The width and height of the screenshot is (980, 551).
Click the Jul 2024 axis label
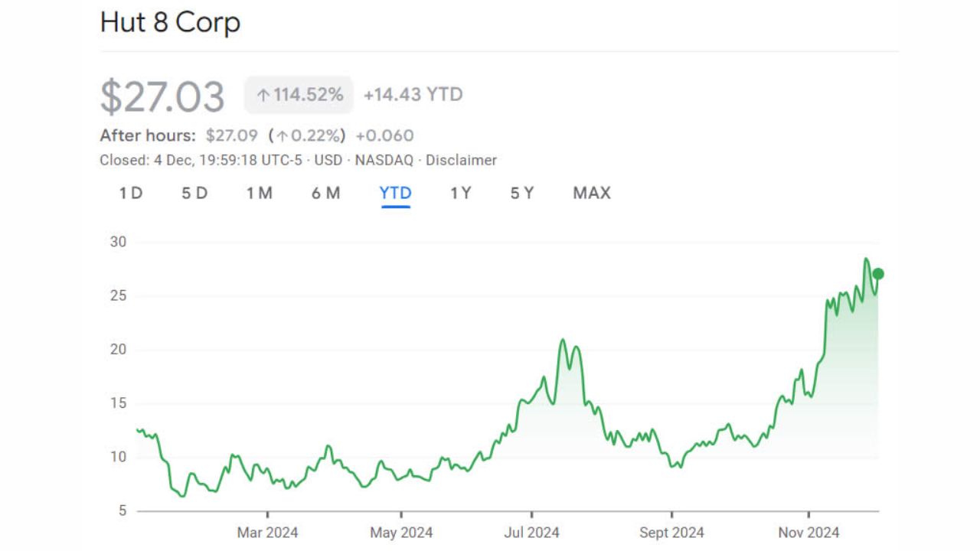[x=532, y=532]
